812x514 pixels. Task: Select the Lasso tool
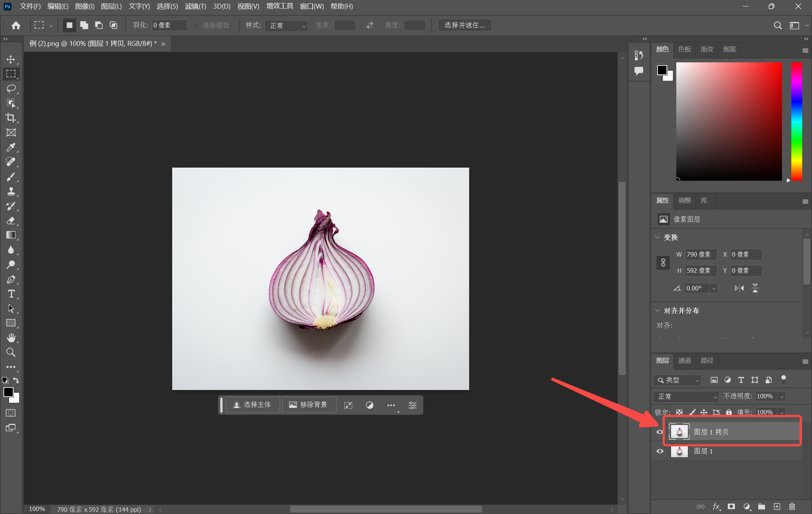coord(11,89)
